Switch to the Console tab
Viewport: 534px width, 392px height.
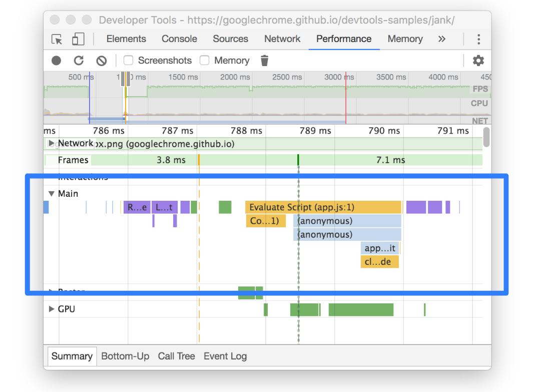tap(179, 39)
